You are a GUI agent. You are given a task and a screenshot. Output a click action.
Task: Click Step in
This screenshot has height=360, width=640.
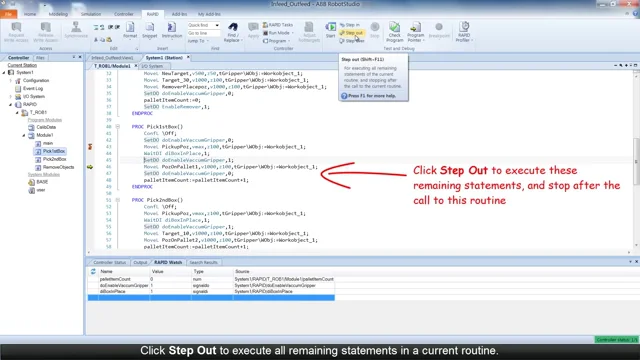click(x=350, y=25)
